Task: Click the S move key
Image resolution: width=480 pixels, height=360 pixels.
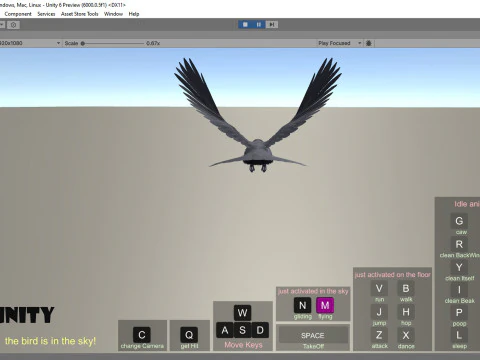Action: point(242,330)
